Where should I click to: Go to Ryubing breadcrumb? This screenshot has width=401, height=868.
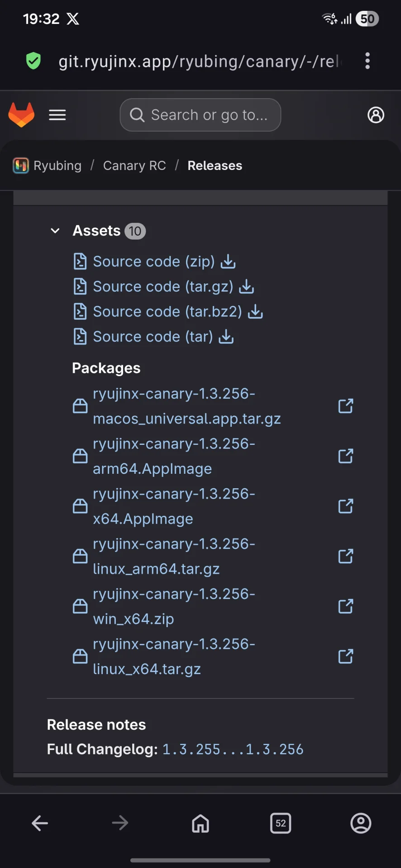tap(57, 166)
